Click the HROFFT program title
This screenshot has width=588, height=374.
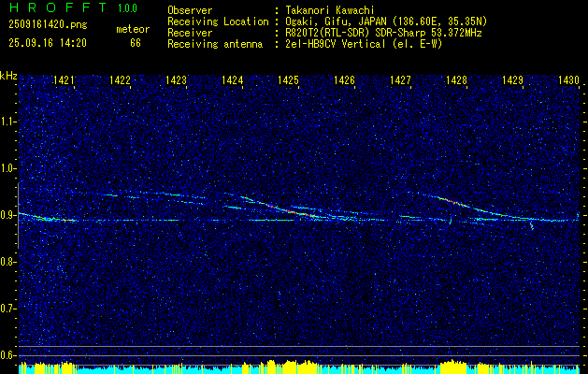tap(58, 7)
